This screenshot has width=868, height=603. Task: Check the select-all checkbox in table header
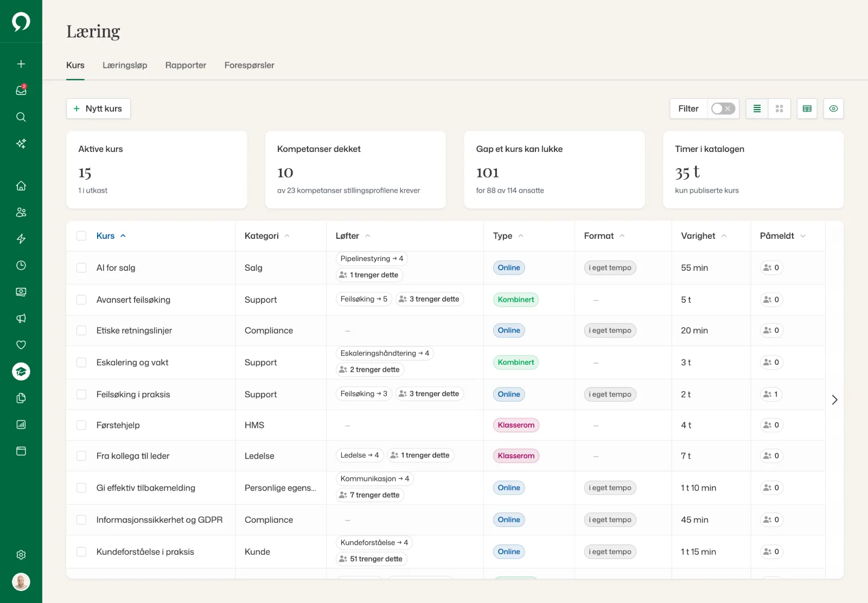81,236
